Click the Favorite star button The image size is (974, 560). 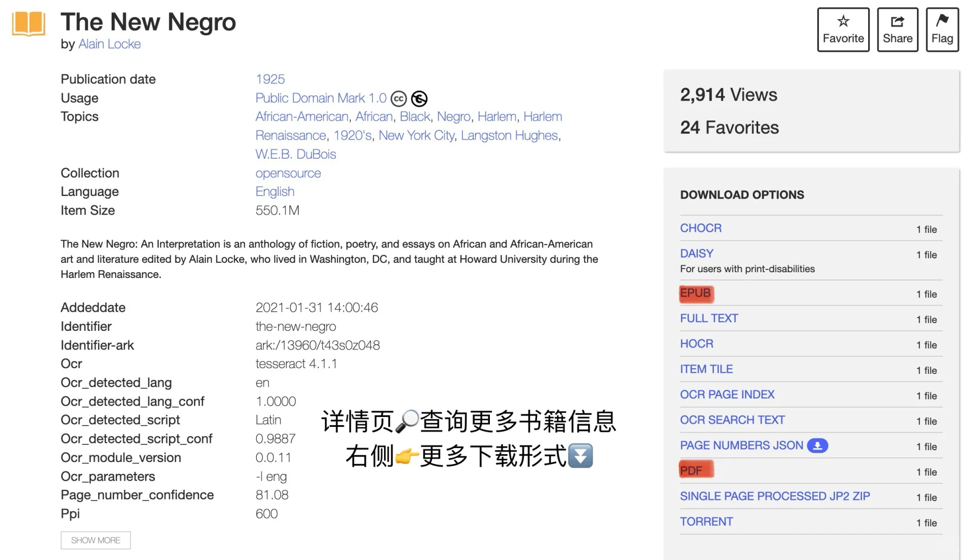click(843, 30)
